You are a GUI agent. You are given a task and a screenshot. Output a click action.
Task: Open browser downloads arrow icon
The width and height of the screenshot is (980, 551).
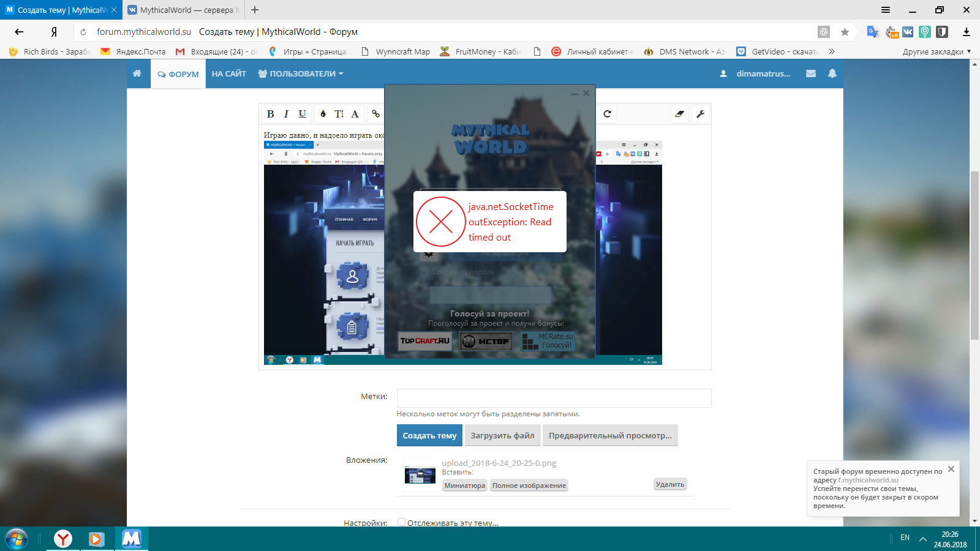pos(967,32)
